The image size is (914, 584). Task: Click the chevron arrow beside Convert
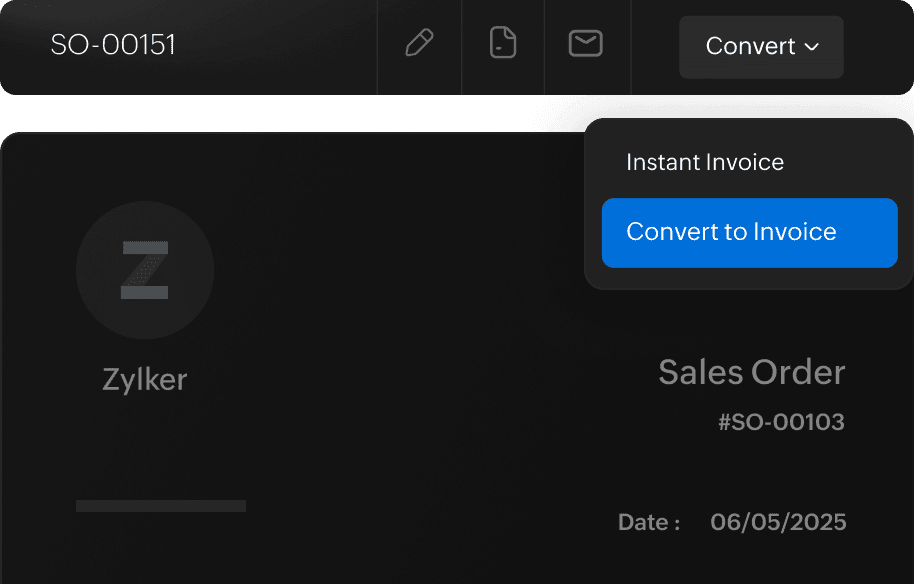(x=812, y=47)
